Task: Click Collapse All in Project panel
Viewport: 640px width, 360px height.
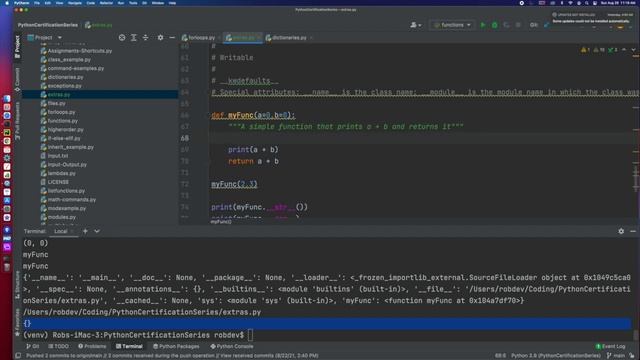Action: pos(145,38)
